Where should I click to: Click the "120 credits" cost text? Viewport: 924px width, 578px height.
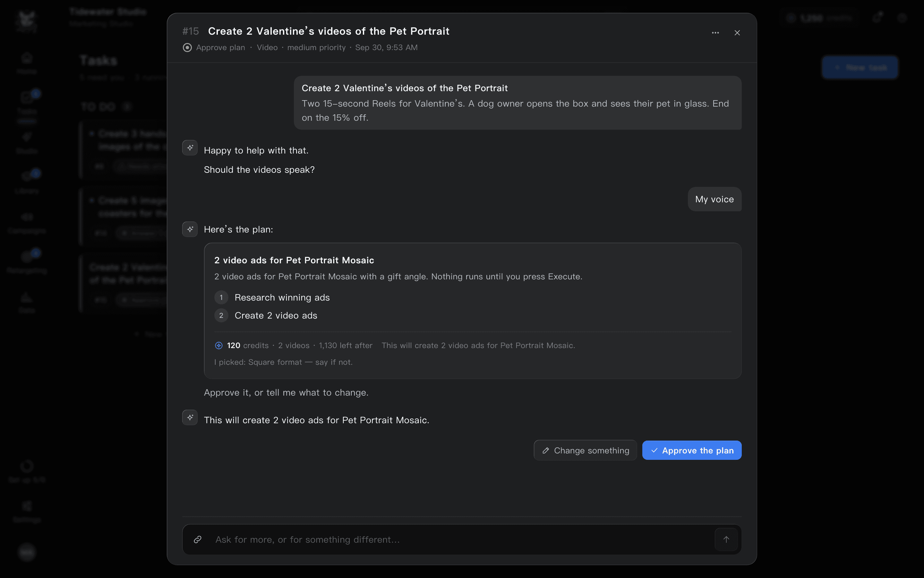(x=248, y=346)
